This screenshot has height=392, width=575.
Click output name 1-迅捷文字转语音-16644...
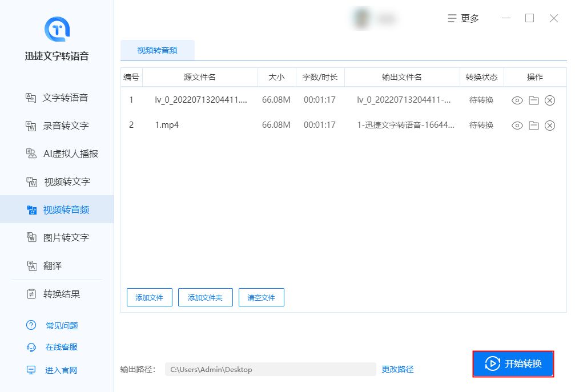tap(406, 126)
